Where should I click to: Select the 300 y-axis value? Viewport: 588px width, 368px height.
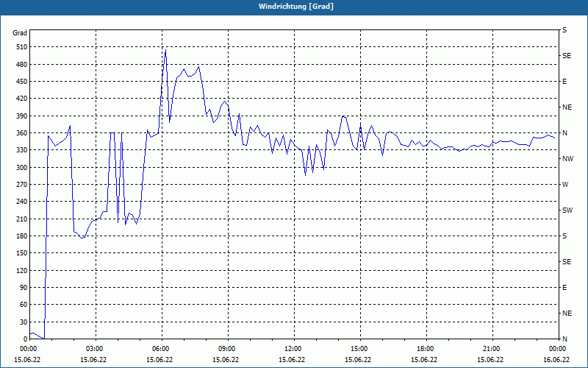[x=21, y=168]
